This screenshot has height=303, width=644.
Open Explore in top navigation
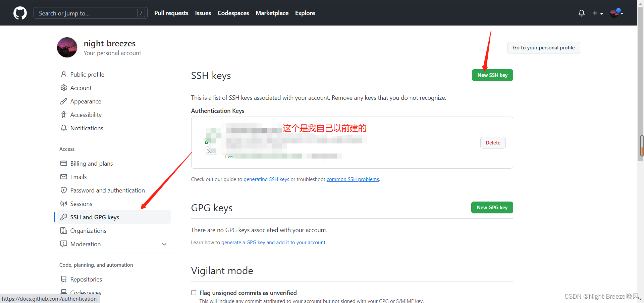click(x=305, y=13)
